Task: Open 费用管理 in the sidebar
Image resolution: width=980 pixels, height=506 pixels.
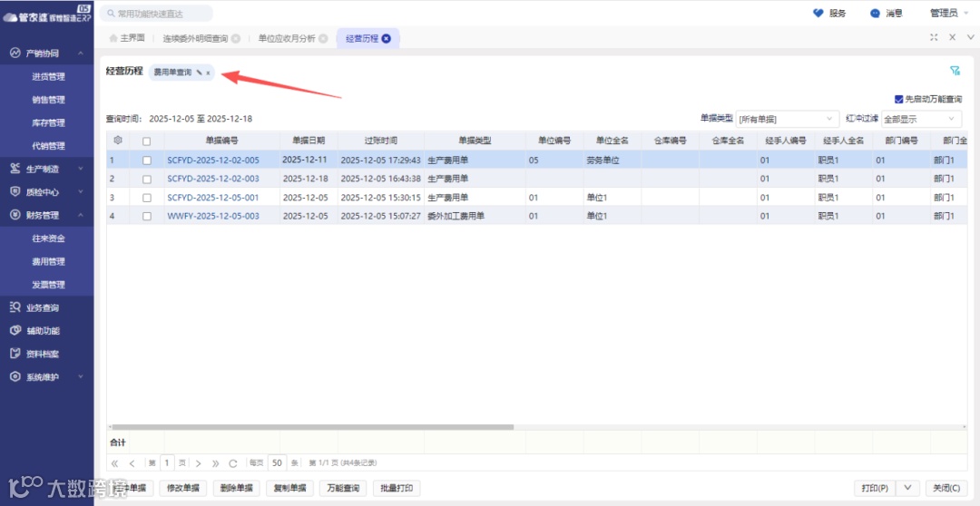Action: 48,262
